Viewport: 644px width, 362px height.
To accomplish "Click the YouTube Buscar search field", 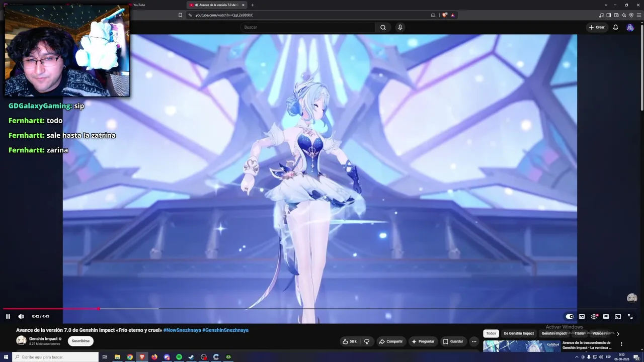I will click(x=307, y=27).
